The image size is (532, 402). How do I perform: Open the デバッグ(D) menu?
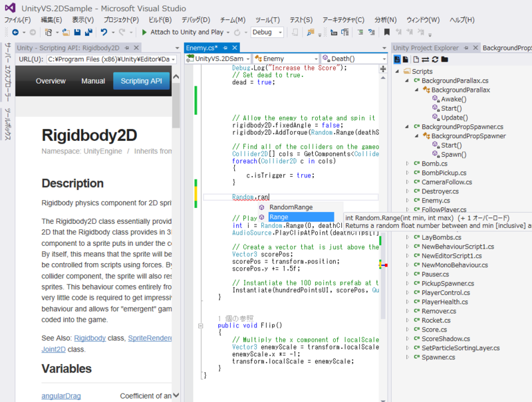pos(196,20)
